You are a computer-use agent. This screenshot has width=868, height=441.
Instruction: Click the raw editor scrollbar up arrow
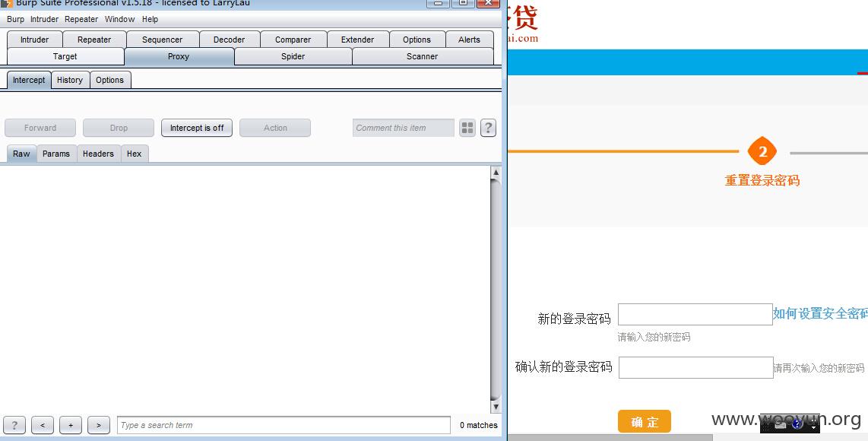point(496,173)
